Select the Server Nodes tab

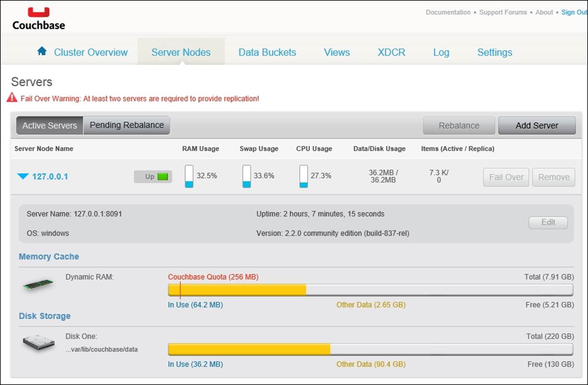[x=181, y=52]
